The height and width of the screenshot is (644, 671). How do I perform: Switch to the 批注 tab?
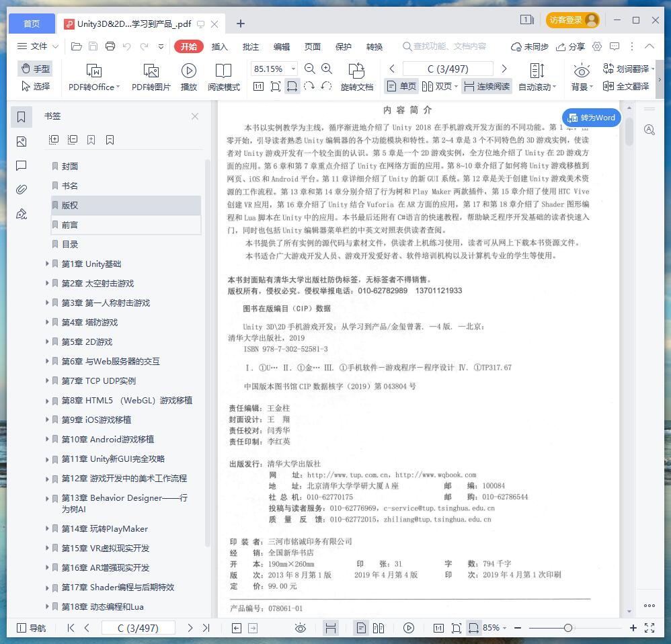250,46
